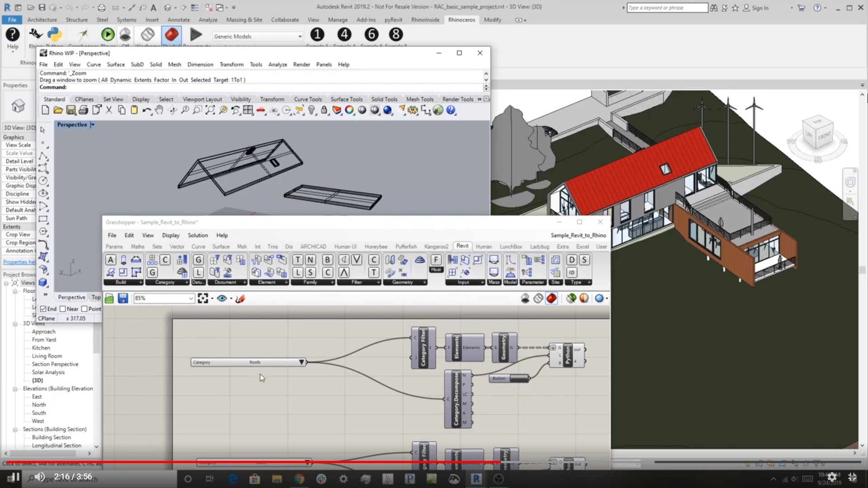Click the File button in Revit
Screen dimensions: 868x488
(x=12, y=20)
